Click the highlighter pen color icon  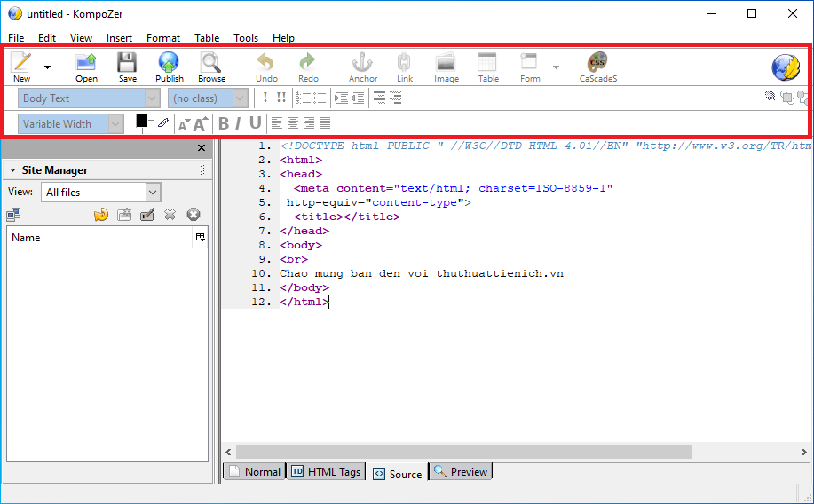click(x=163, y=123)
